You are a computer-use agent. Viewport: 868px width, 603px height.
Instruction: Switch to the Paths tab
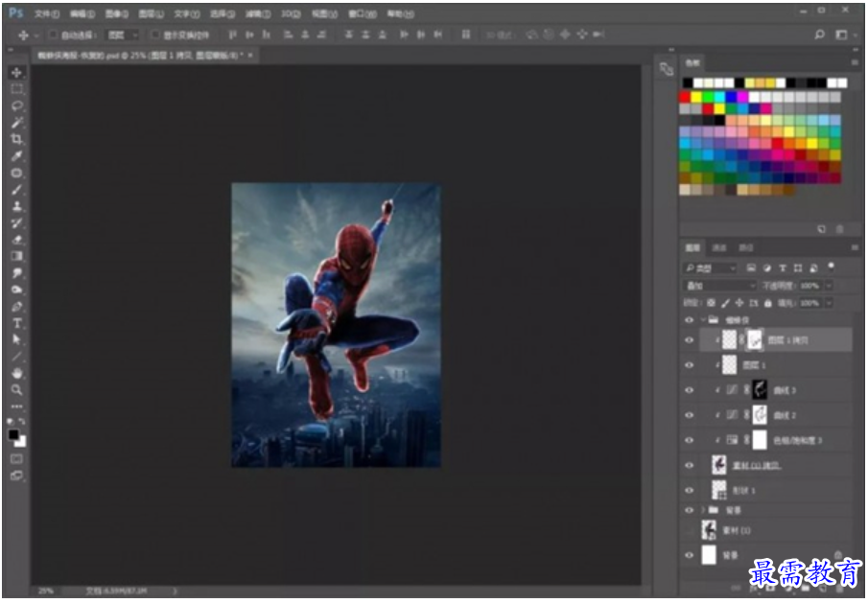pyautogui.click(x=745, y=248)
